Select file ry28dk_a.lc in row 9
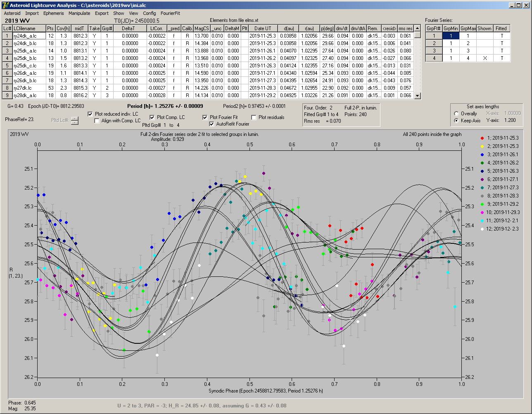The width and height of the screenshot is (532, 414). 29,95
